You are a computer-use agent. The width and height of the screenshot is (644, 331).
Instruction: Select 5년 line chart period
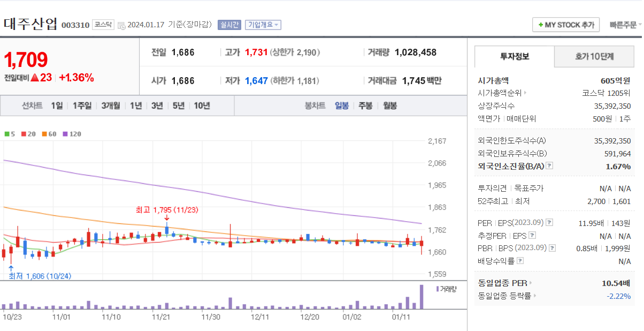pyautogui.click(x=178, y=106)
